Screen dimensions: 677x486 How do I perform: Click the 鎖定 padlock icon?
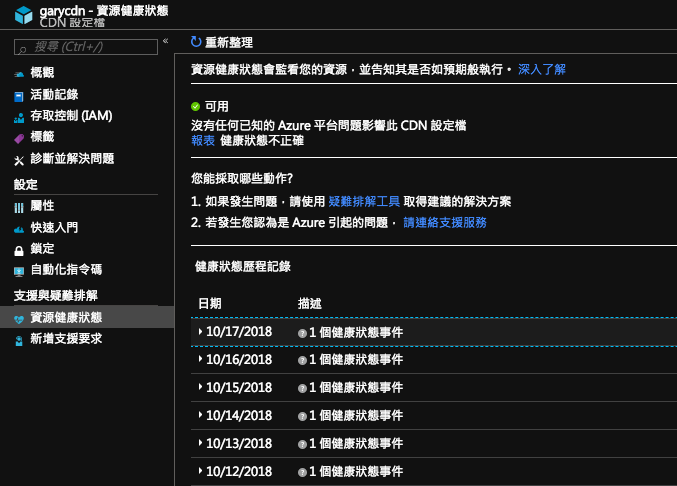click(19, 251)
